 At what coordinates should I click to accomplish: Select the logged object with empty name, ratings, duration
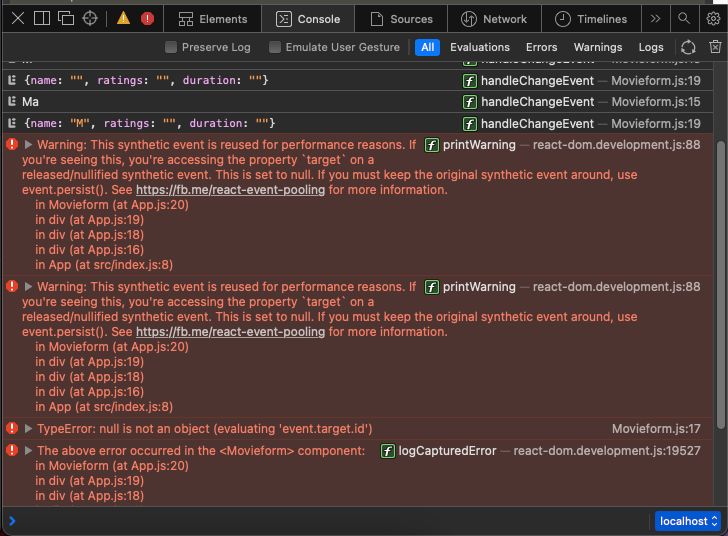tap(146, 80)
